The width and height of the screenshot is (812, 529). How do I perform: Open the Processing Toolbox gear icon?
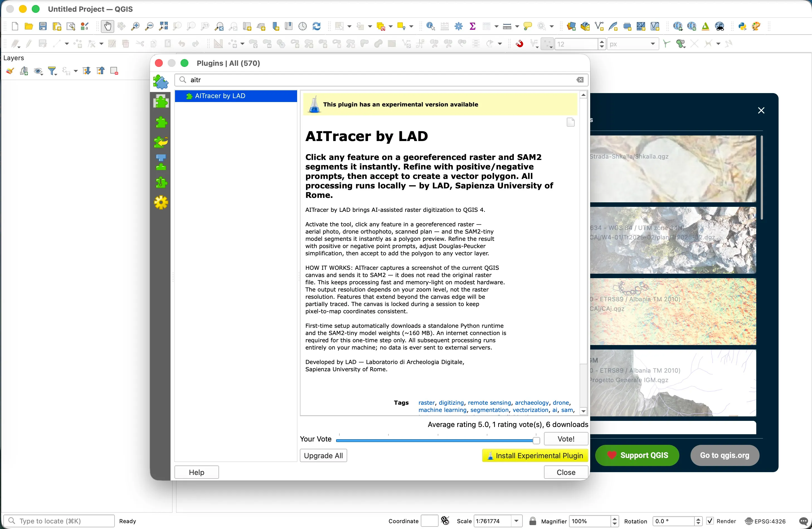[459, 26]
